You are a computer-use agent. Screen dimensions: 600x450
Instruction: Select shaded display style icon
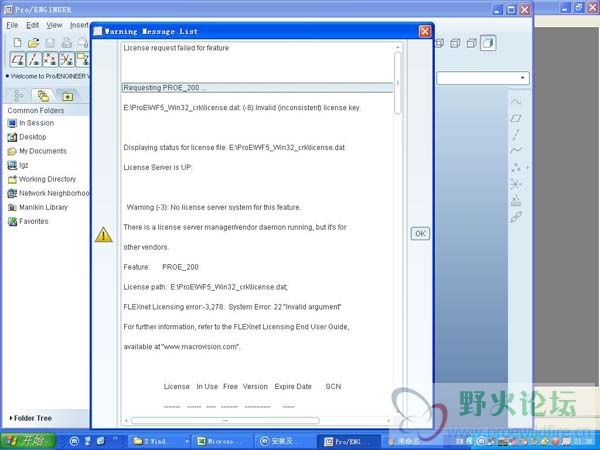click(488, 43)
